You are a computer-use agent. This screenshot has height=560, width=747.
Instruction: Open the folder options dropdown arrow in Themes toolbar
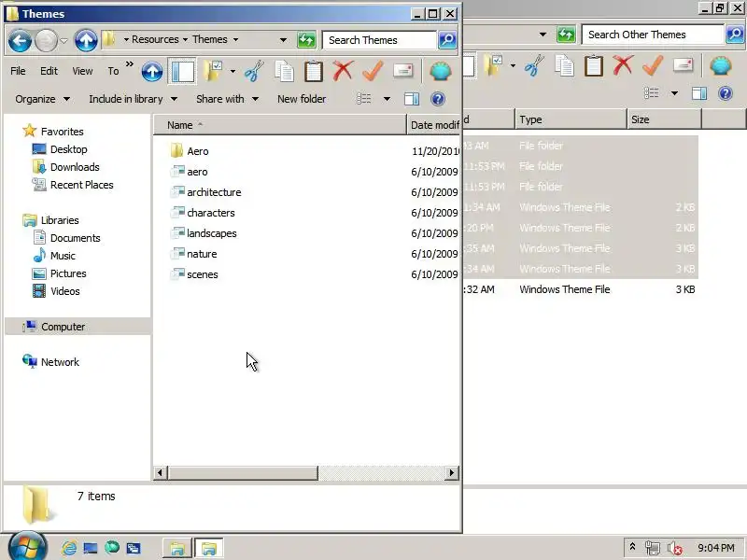[x=233, y=72]
